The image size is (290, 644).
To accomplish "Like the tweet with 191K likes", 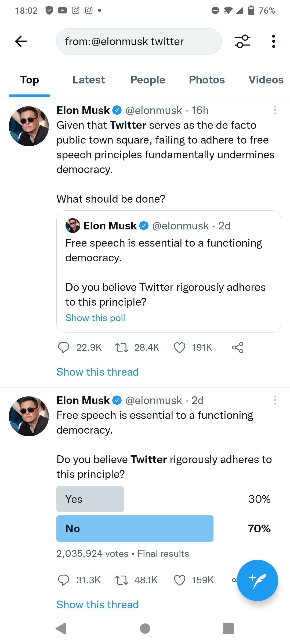I will [180, 347].
